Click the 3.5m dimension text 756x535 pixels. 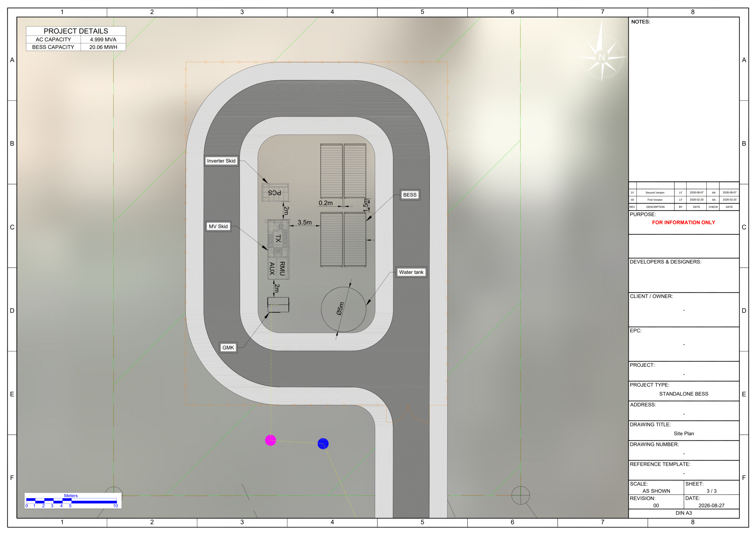click(304, 223)
